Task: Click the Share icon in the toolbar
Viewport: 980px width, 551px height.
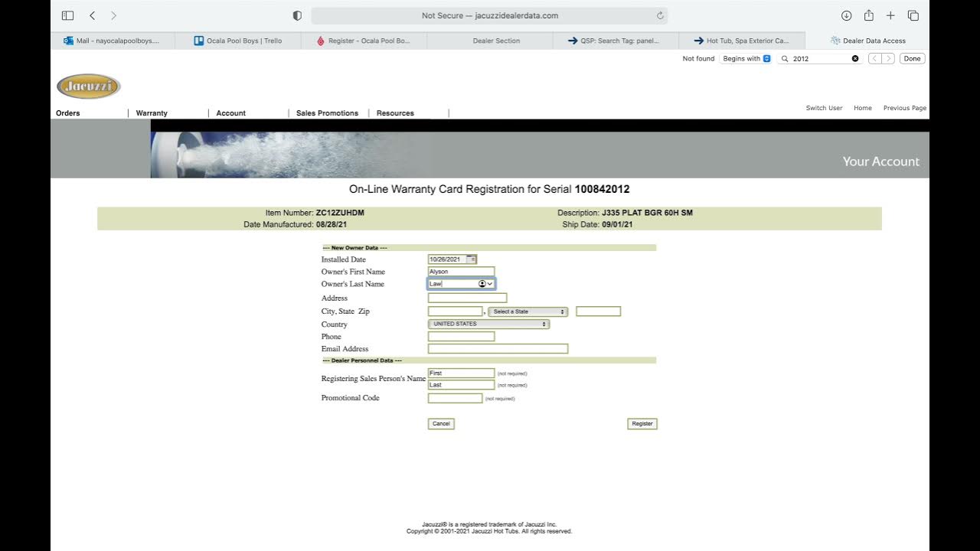Action: pyautogui.click(x=869, y=15)
